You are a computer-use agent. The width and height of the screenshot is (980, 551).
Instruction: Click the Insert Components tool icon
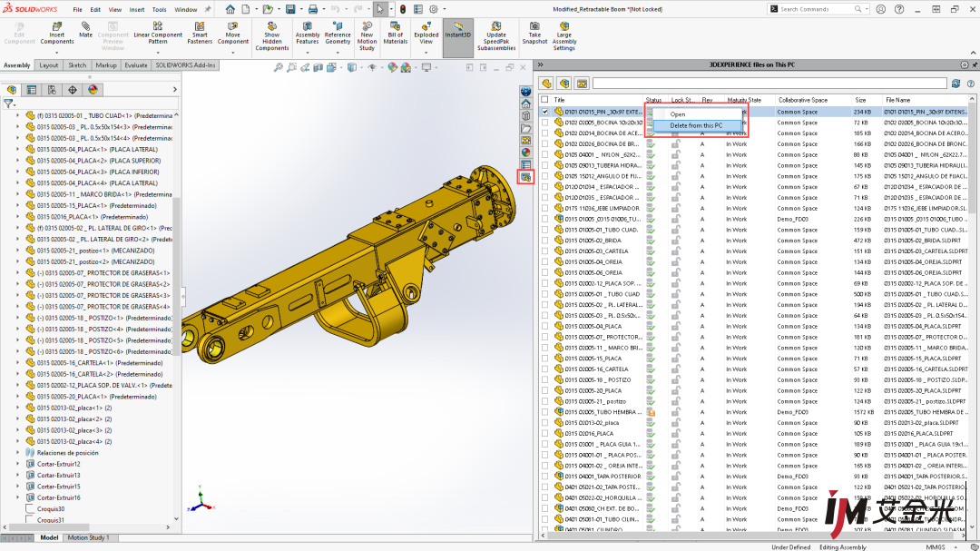click(x=57, y=26)
